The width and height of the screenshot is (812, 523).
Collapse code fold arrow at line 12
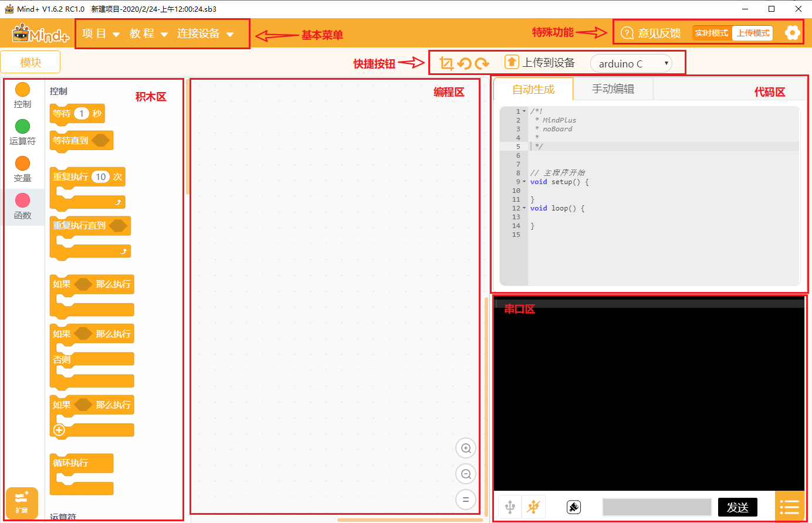pos(525,208)
